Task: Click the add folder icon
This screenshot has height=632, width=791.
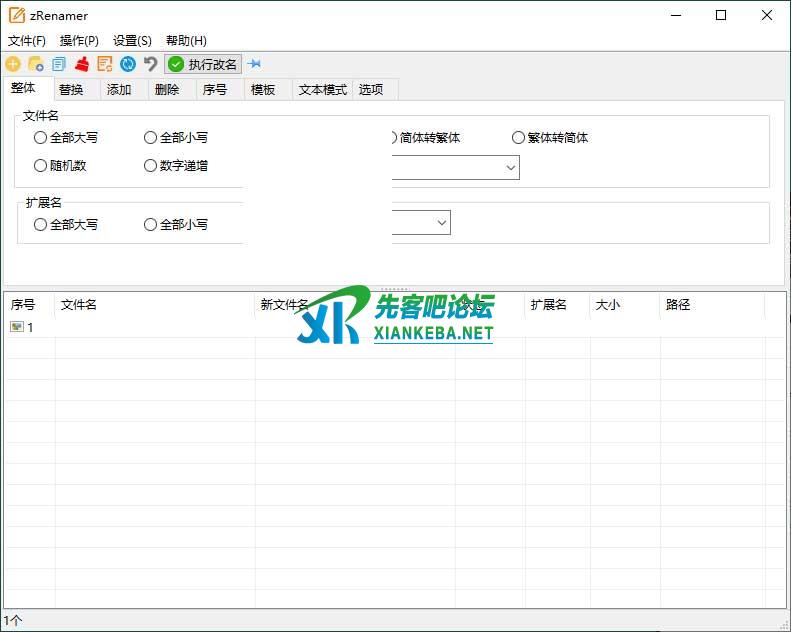Action: (x=36, y=64)
